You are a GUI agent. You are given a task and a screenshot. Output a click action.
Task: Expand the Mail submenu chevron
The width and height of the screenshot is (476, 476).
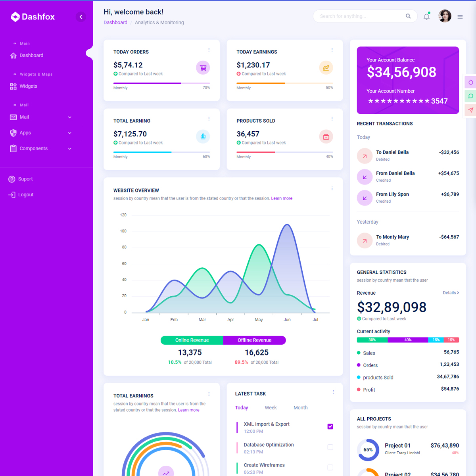pyautogui.click(x=70, y=117)
